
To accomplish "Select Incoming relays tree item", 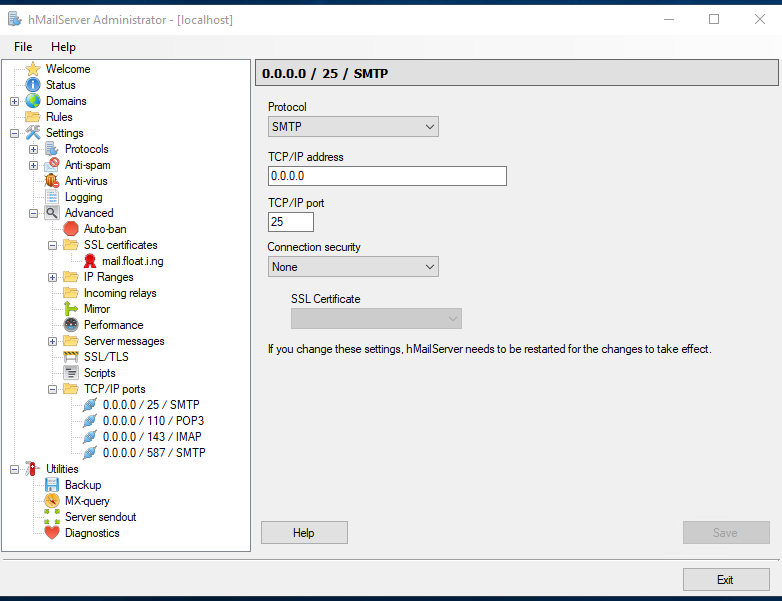I will coord(120,293).
